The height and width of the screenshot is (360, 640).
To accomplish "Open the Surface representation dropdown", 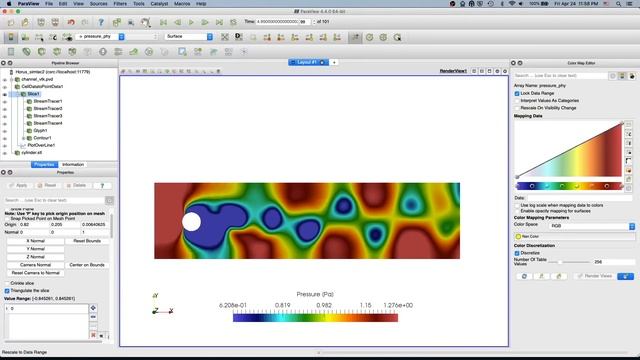I will click(x=189, y=37).
